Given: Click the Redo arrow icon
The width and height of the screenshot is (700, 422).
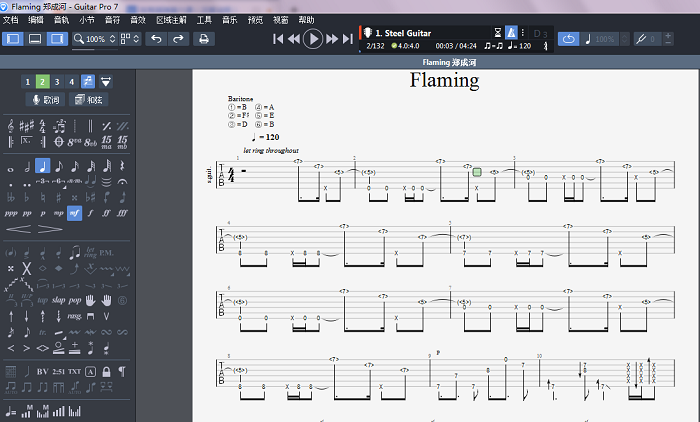Looking at the screenshot, I should [x=178, y=39].
